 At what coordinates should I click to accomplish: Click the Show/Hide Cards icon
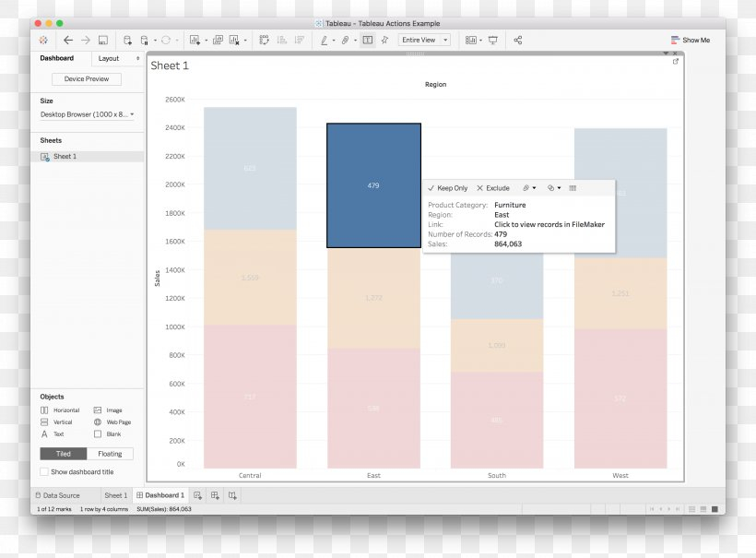tap(470, 40)
